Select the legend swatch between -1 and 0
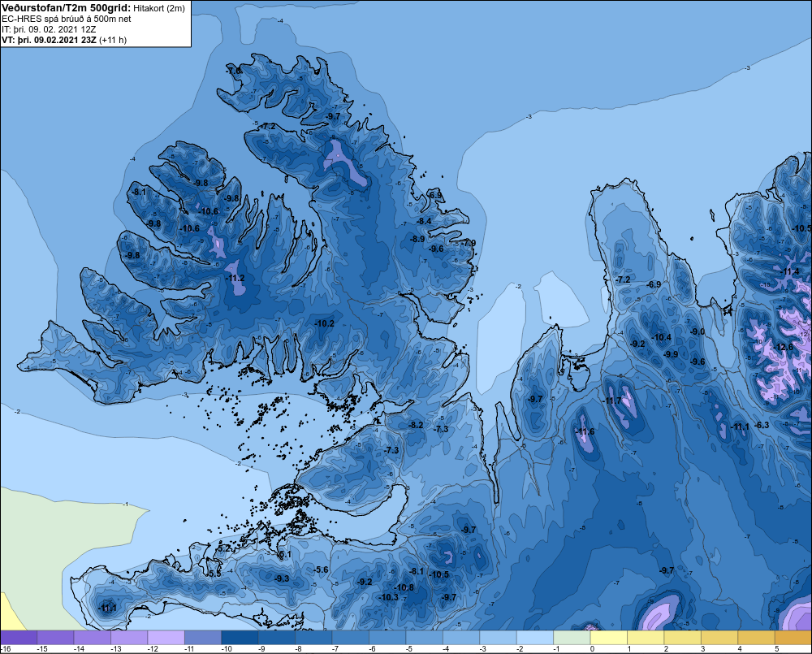The image size is (812, 654). pyautogui.click(x=572, y=638)
